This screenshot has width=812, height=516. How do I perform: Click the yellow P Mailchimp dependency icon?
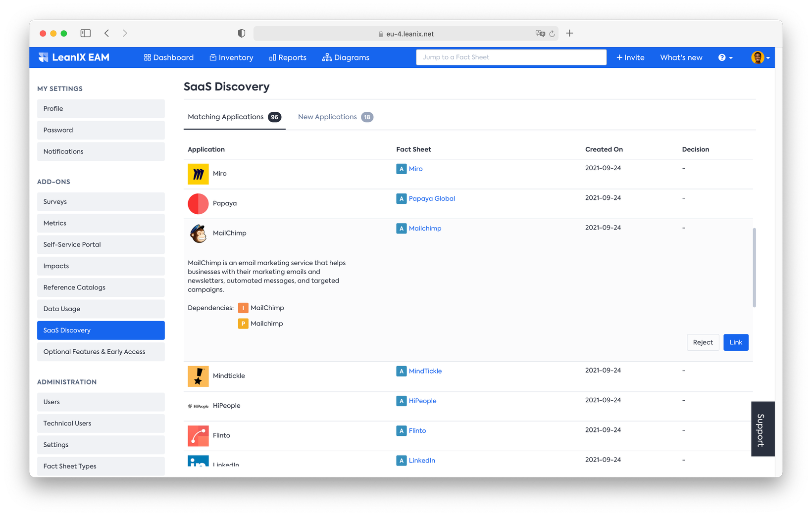[243, 324]
